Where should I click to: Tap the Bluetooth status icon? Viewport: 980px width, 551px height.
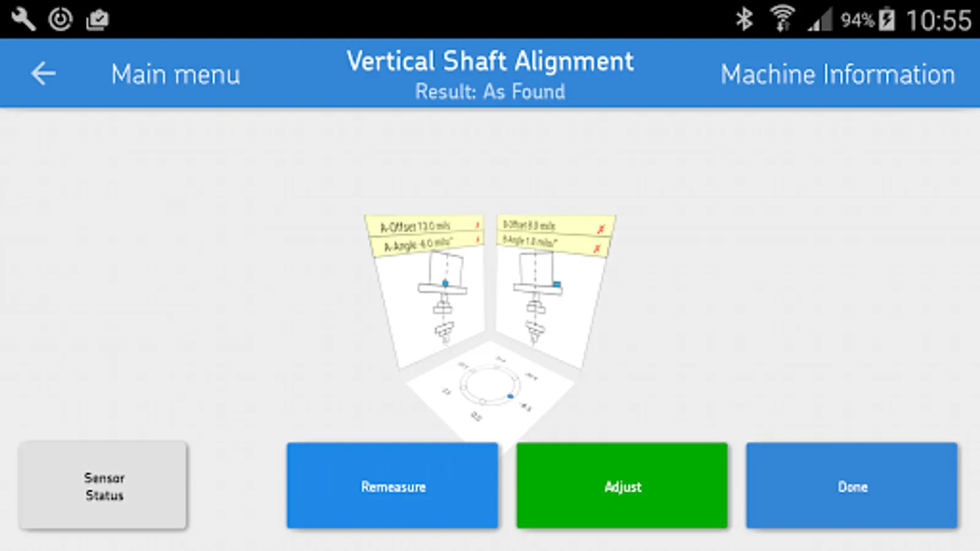tap(744, 20)
